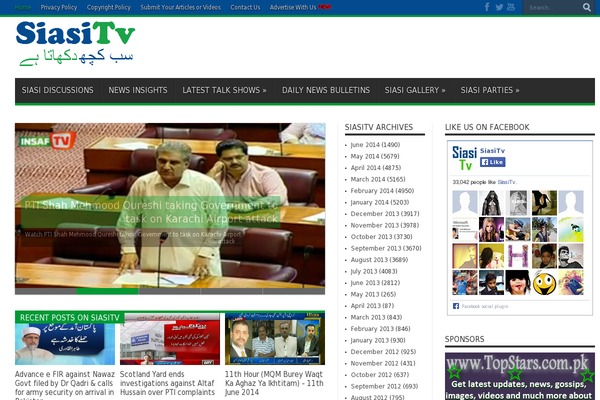Click the pink letter H profile picture
The image size is (600, 400).
[x=518, y=256]
